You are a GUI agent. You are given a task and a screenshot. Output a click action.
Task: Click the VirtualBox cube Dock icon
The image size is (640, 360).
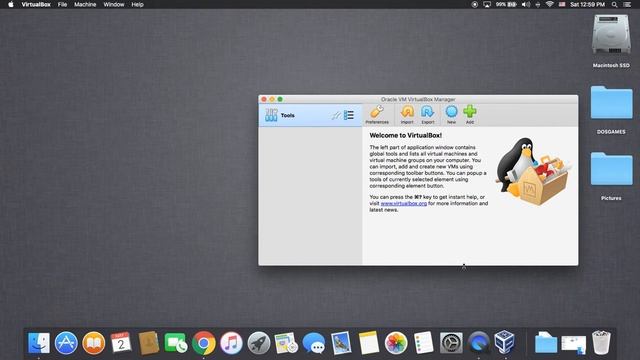[x=505, y=342]
